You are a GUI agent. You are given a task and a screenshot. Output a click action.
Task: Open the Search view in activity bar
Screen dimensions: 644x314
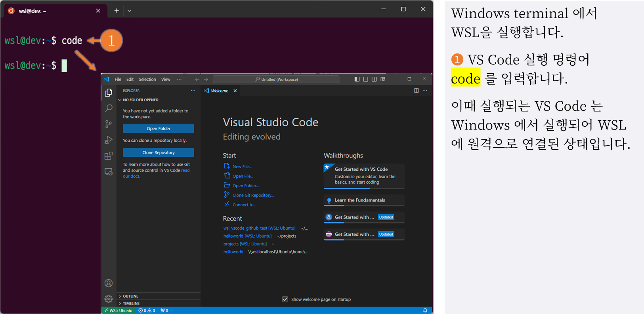[x=109, y=108]
